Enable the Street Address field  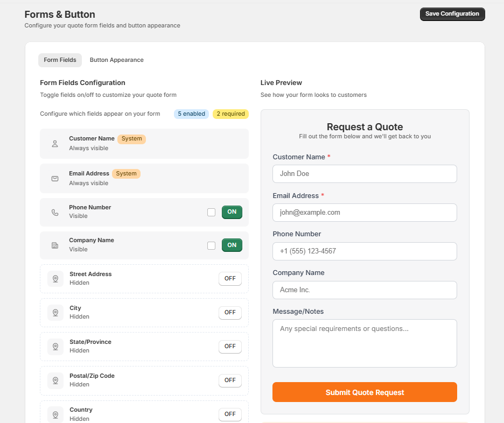[230, 279]
